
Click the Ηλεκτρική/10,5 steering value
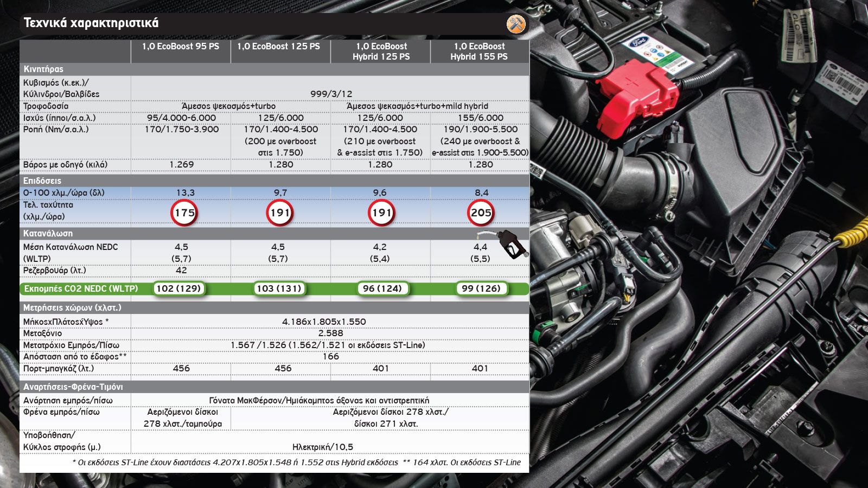[x=323, y=447]
